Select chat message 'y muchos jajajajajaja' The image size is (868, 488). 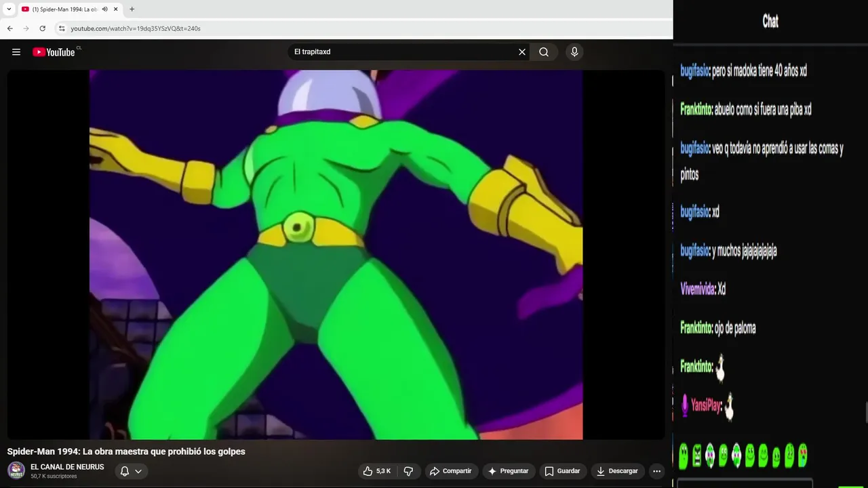point(745,251)
